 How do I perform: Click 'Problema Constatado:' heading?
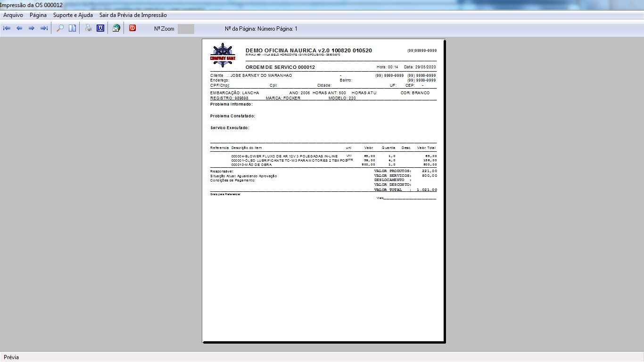click(233, 116)
